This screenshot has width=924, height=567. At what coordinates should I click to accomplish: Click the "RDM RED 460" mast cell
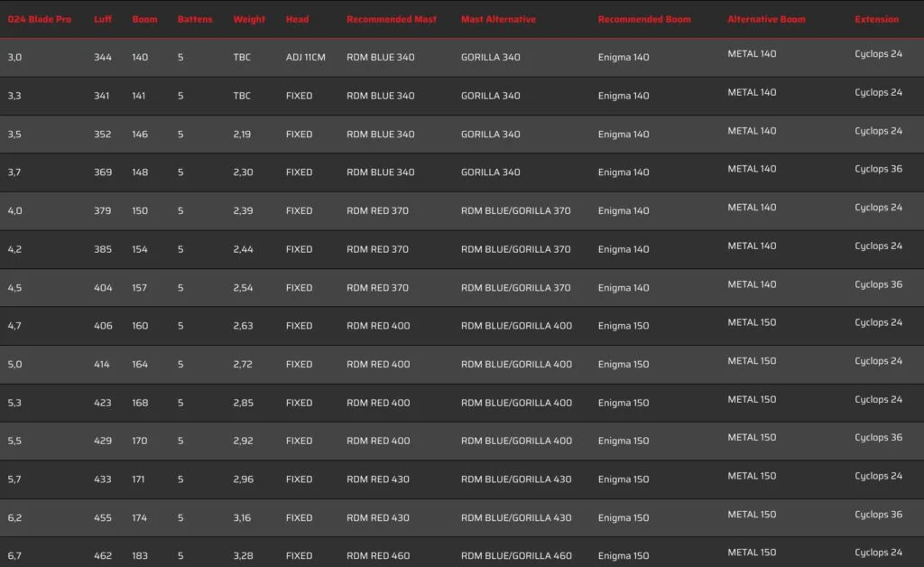pos(378,555)
